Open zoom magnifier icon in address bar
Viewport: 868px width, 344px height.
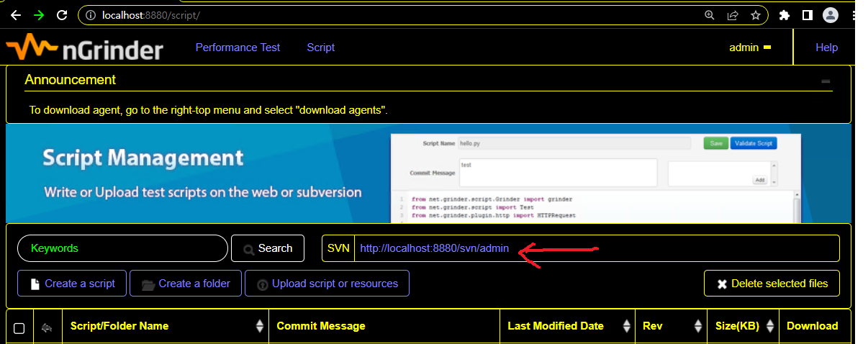click(x=710, y=14)
